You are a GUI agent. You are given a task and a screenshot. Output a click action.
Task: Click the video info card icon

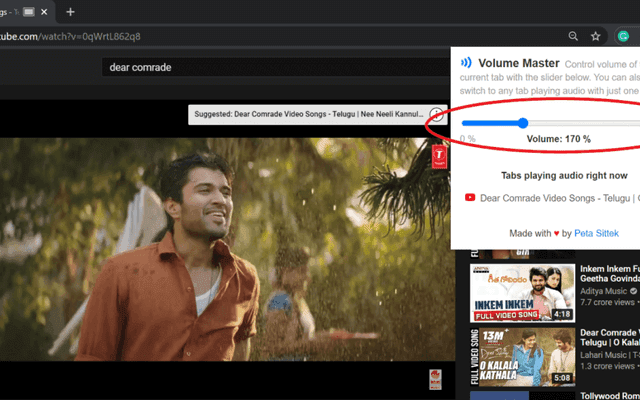(437, 116)
